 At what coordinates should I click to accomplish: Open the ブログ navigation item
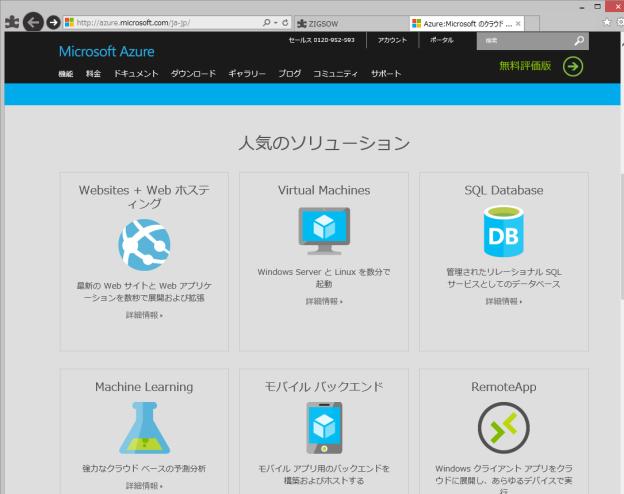pos(289,74)
